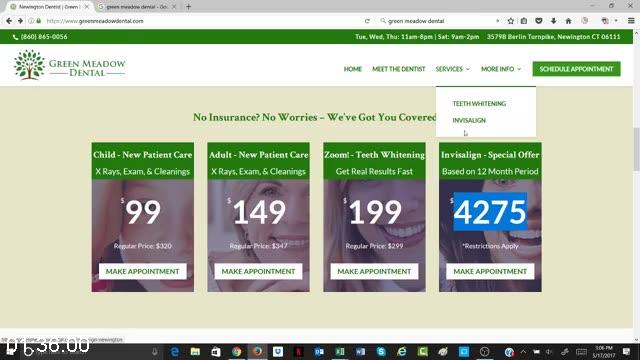Screen dimensions: 640x360
Task: Save the page to Pocket
Action: pyautogui.click(x=539, y=21)
